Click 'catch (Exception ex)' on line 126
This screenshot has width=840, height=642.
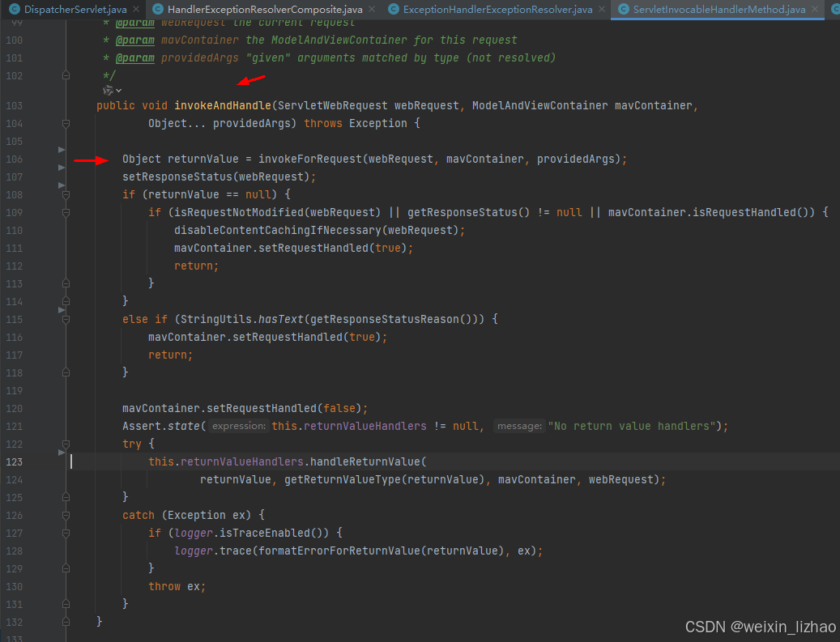186,515
